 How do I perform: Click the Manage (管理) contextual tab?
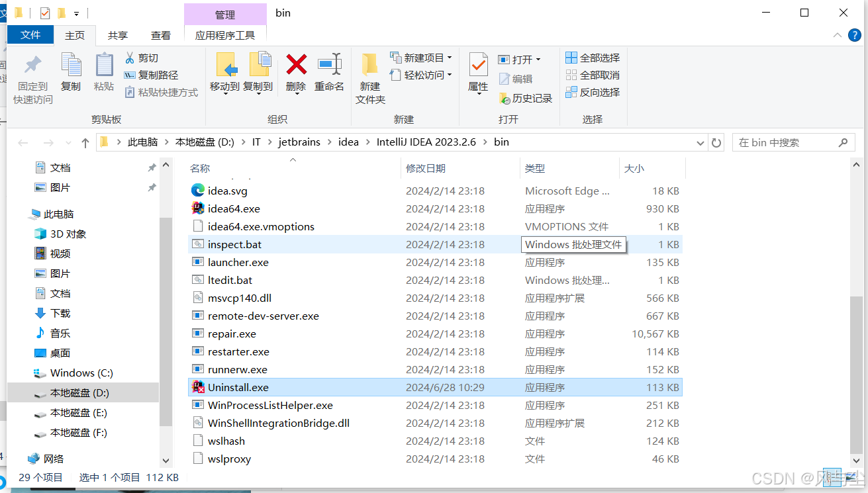[225, 15]
